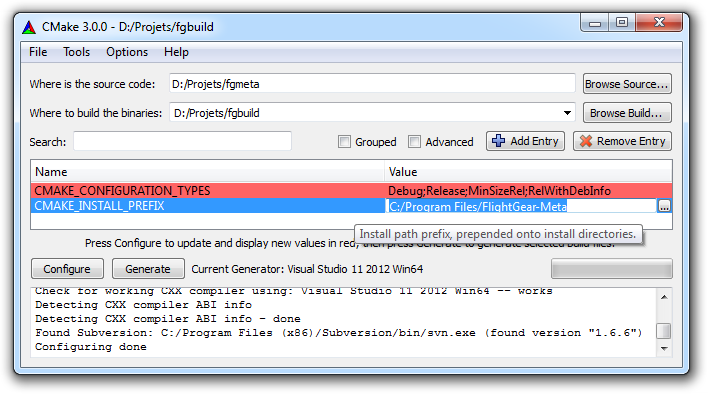Enable the Advanced checkbox

click(x=414, y=142)
